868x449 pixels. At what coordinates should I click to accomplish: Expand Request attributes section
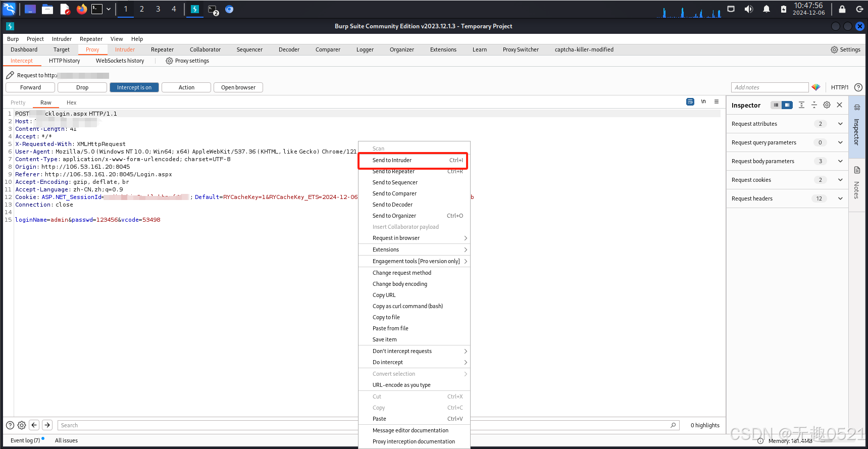click(840, 124)
